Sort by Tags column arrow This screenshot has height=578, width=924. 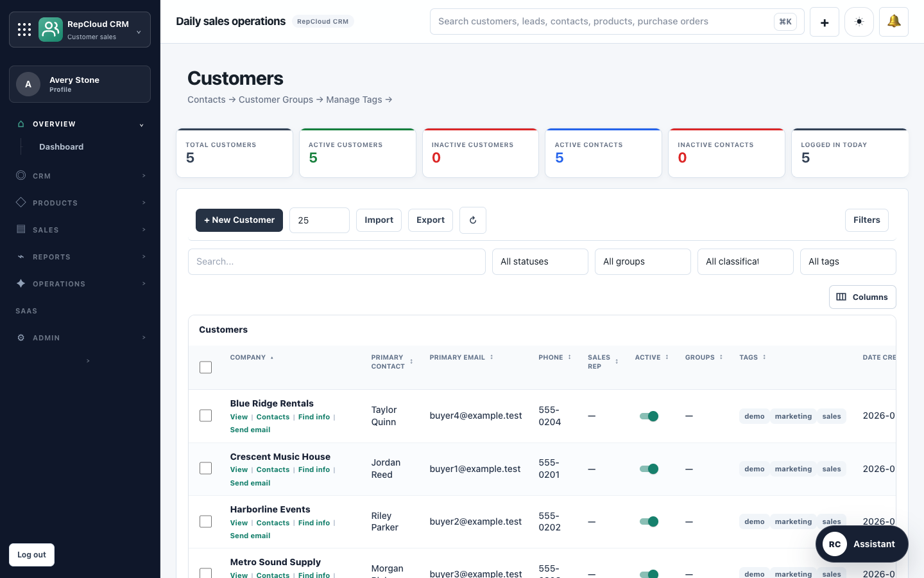(764, 358)
